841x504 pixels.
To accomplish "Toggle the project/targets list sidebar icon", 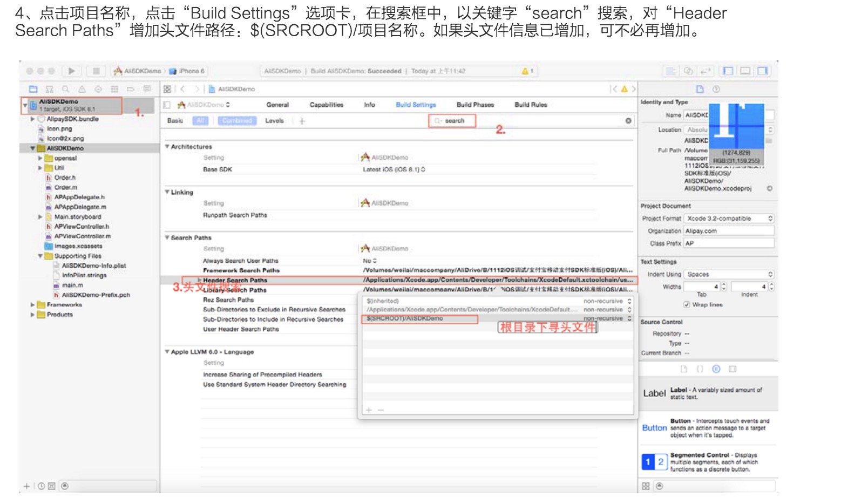I will pyautogui.click(x=167, y=105).
